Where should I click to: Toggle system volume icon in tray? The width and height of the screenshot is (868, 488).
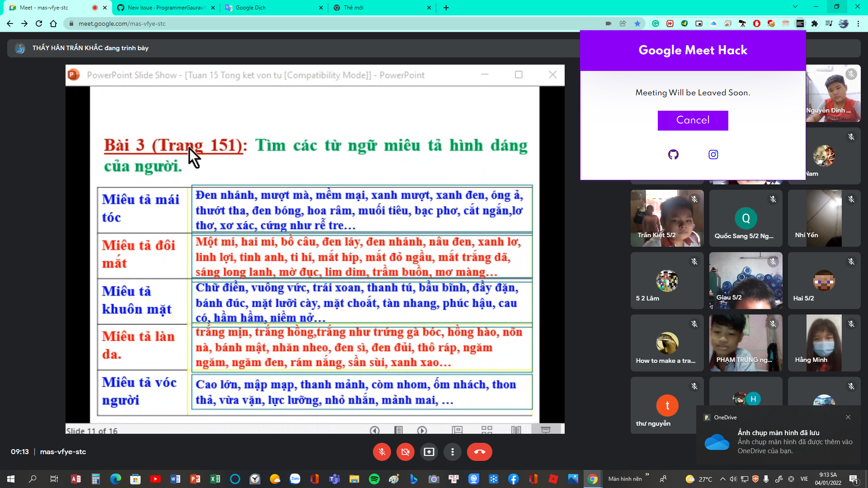click(x=733, y=479)
